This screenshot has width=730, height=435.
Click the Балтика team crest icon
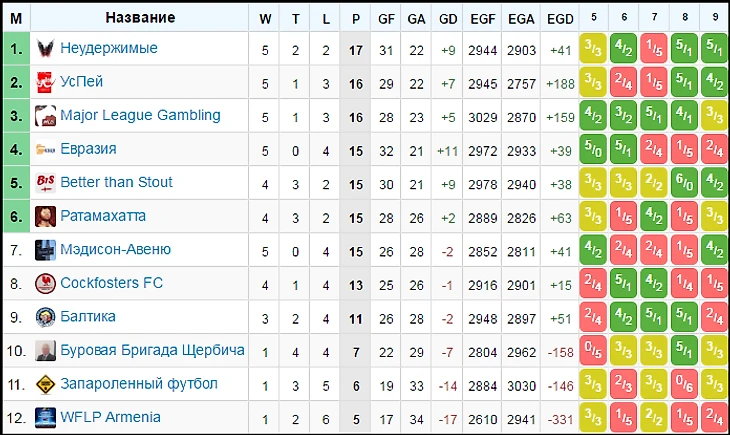pos(44,317)
